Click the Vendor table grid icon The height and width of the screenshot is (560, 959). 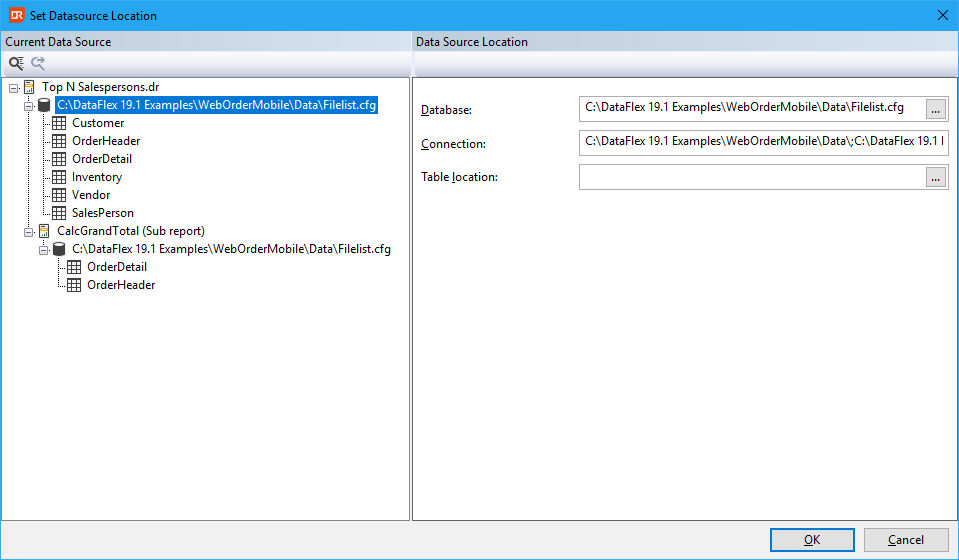click(59, 195)
